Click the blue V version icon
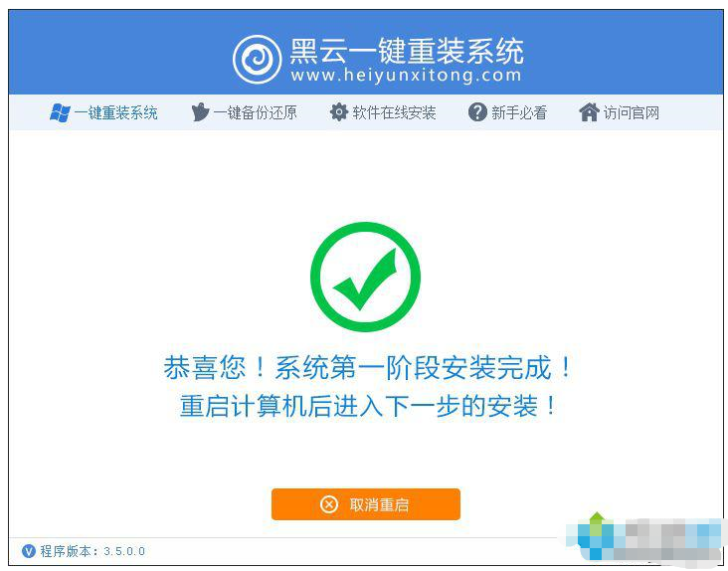The width and height of the screenshot is (728, 571). [x=29, y=551]
